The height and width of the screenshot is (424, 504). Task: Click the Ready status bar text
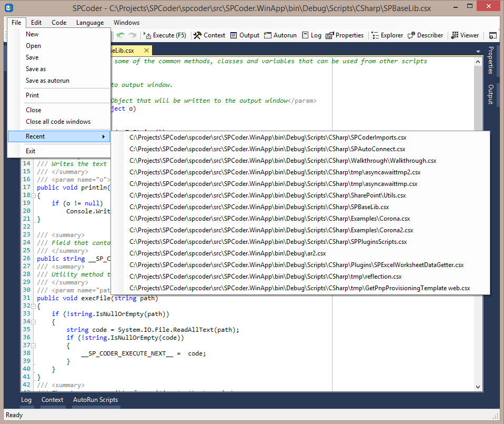pos(14,415)
